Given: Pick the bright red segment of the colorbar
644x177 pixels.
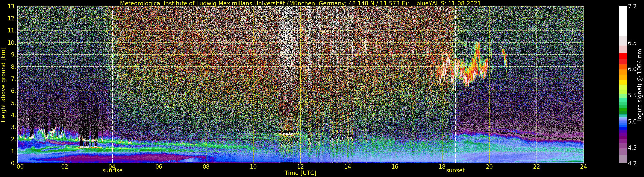Looking at the screenshot, I should coord(623,56).
